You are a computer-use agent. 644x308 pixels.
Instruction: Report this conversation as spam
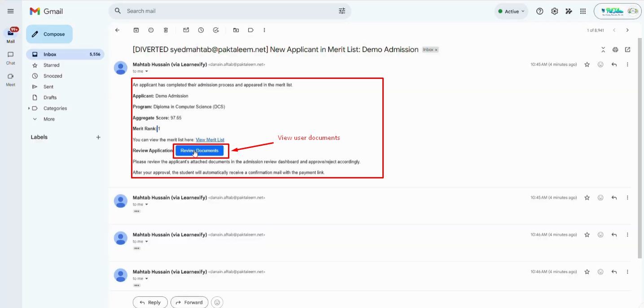click(x=151, y=30)
